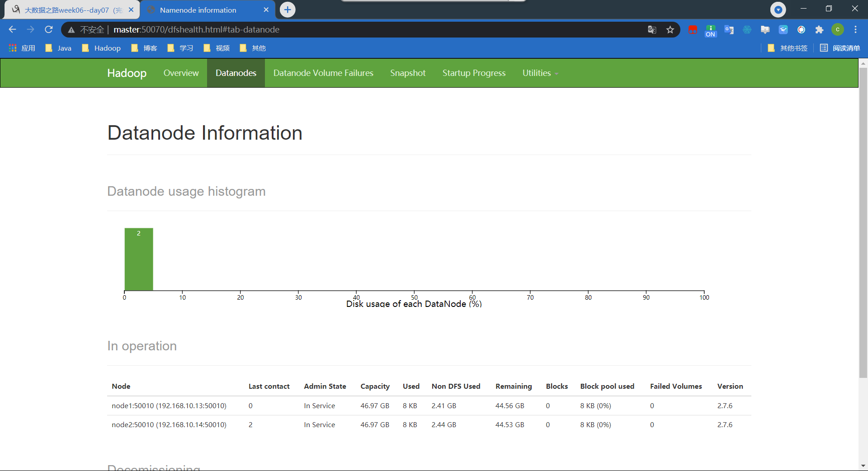This screenshot has height=471, width=868.
Task: Bookmark this page with star icon
Action: tap(670, 30)
